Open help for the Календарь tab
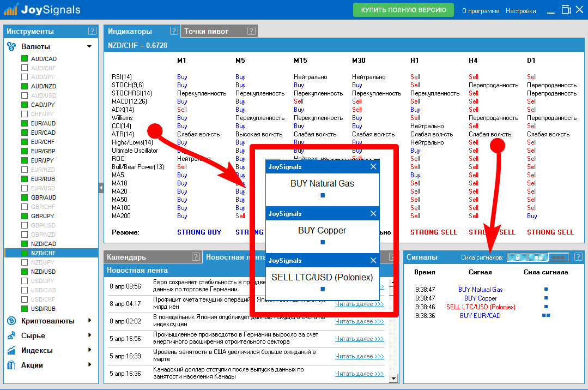 pyautogui.click(x=196, y=257)
